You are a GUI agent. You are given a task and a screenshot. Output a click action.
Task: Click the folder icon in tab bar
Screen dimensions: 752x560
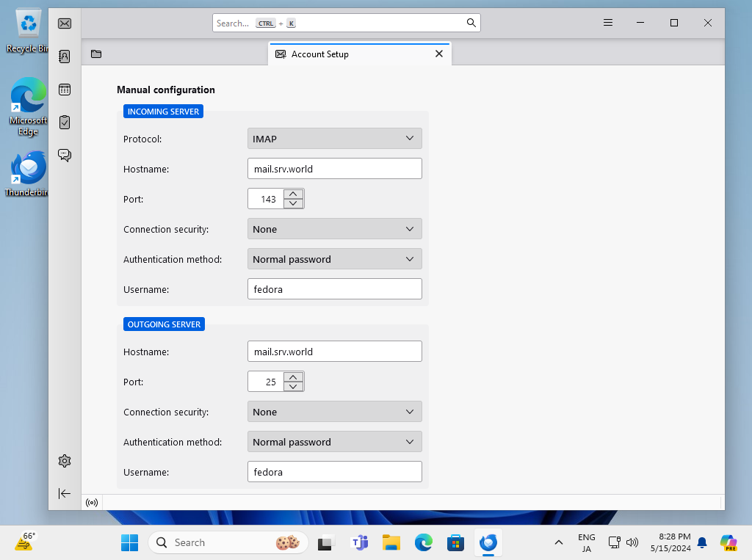(x=96, y=54)
